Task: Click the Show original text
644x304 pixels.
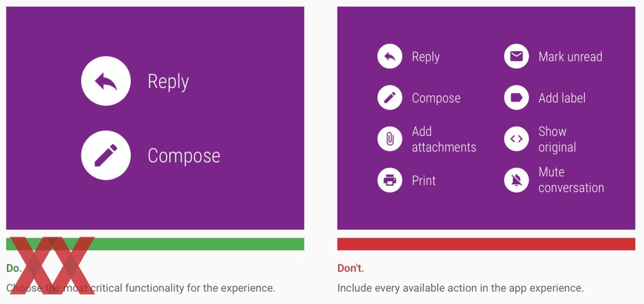Action: tap(557, 139)
